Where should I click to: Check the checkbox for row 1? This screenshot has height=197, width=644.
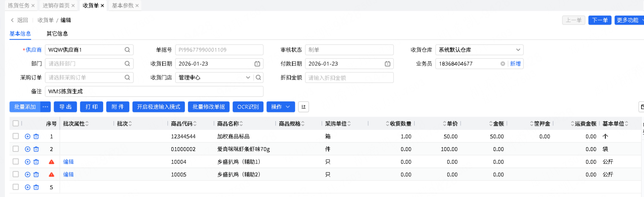(16, 136)
